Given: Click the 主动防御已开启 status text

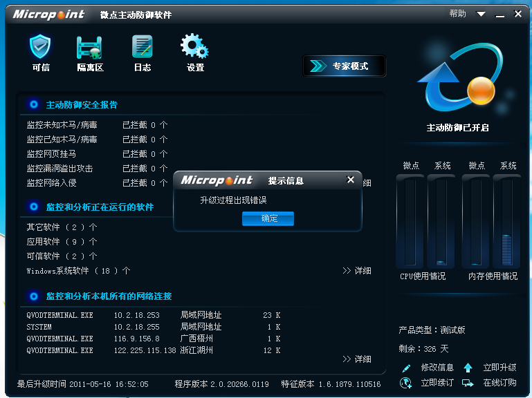Looking at the screenshot, I should (x=457, y=127).
